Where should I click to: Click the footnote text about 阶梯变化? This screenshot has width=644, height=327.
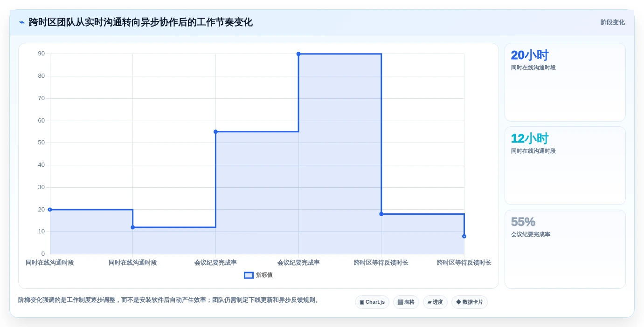coord(169,300)
